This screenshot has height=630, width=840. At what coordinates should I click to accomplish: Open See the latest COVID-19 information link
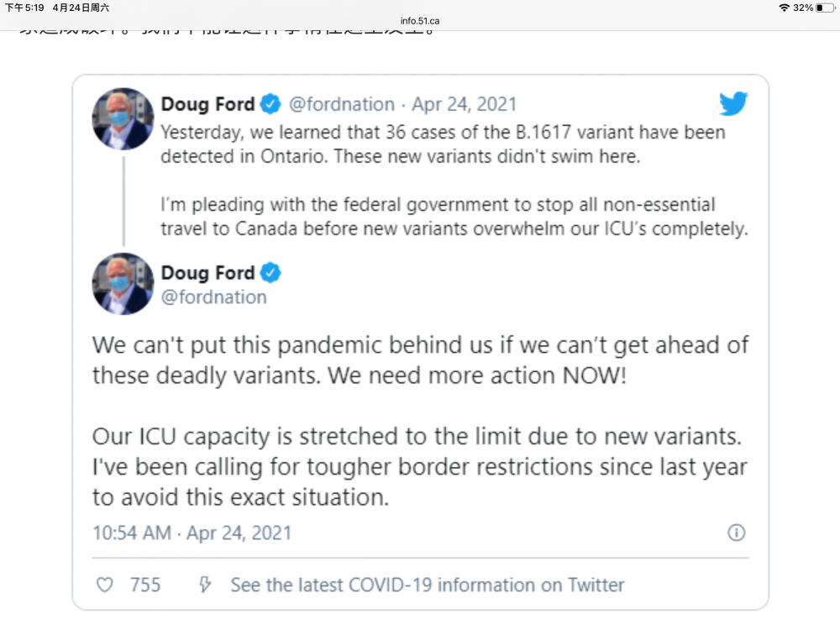tap(428, 585)
